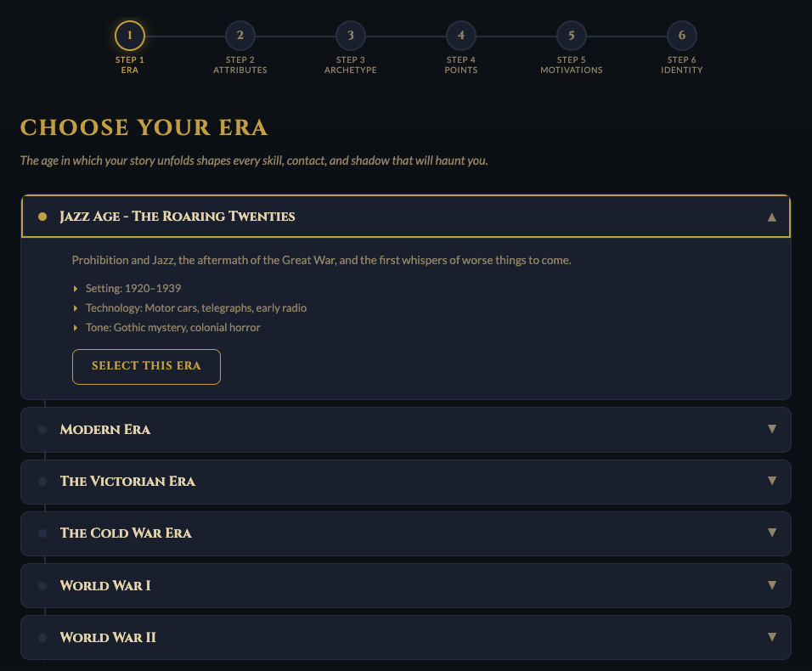Click The Cold War Era heading
Viewport: 812px width, 671px height.
pos(126,533)
